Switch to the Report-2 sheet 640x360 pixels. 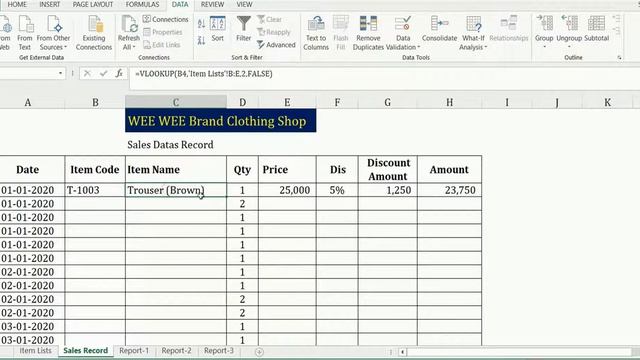[176, 351]
